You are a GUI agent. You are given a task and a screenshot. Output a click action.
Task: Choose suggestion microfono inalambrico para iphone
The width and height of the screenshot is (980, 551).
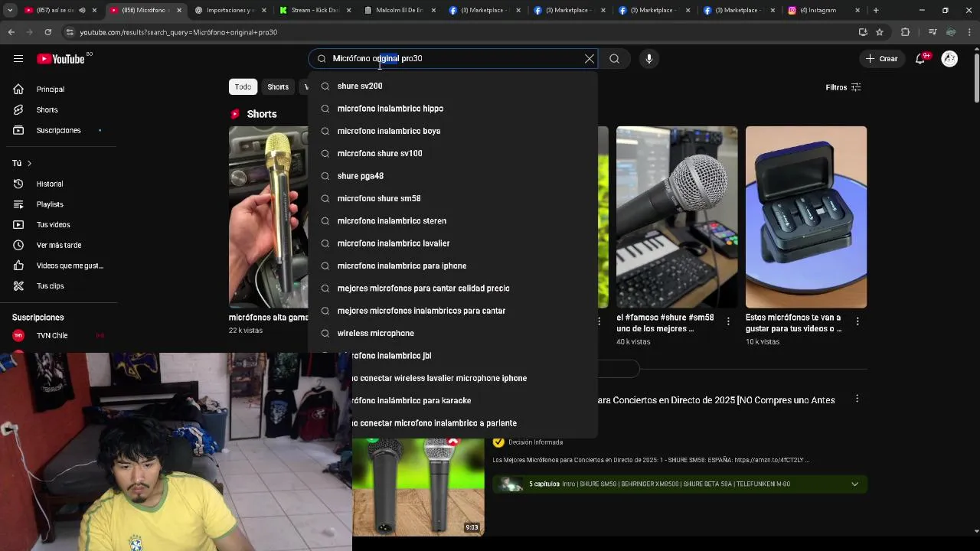pos(452,266)
